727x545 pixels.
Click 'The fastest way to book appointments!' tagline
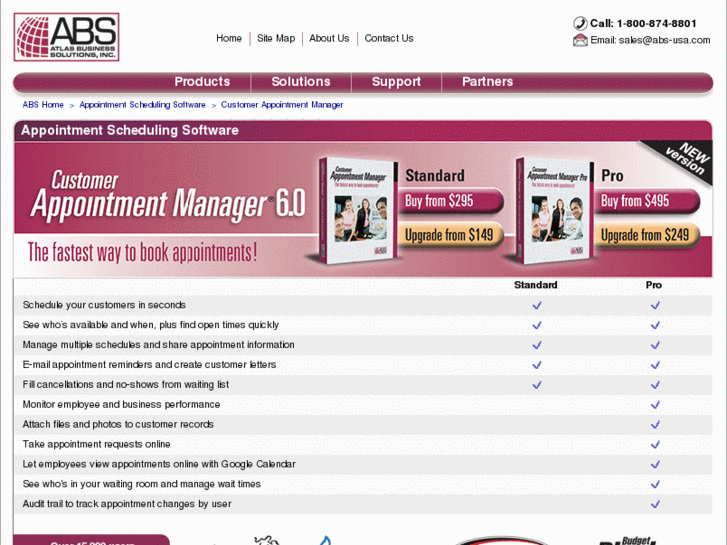coord(142,253)
